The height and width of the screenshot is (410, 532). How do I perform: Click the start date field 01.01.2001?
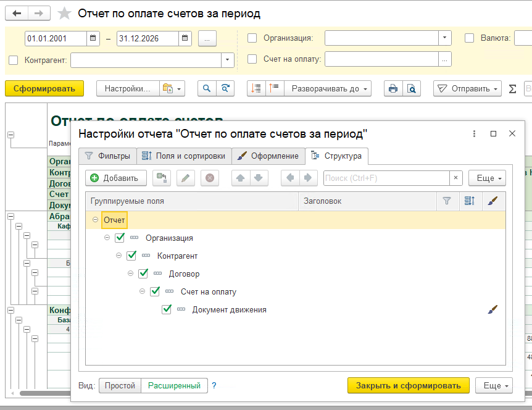pyautogui.click(x=56, y=38)
